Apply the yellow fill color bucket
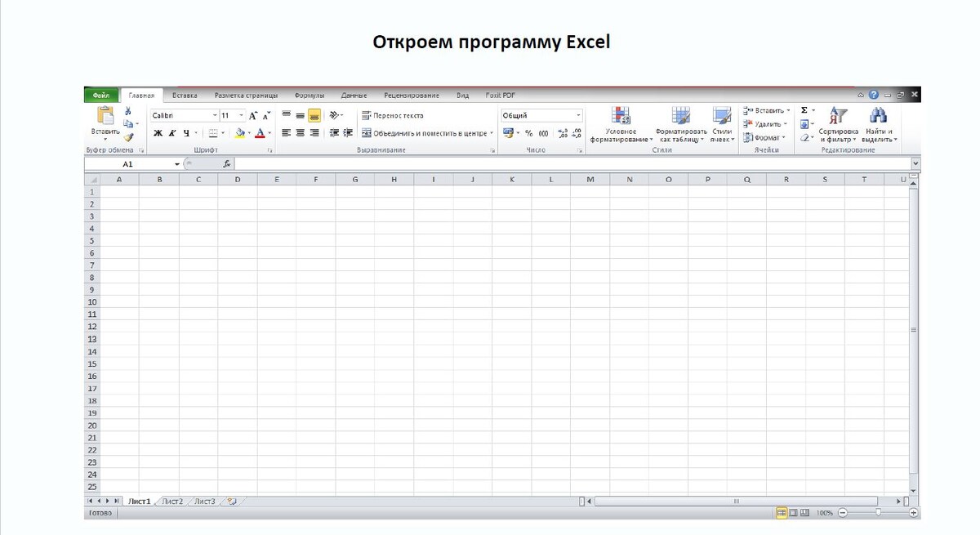Screen dimensions: 980x535 239,133
